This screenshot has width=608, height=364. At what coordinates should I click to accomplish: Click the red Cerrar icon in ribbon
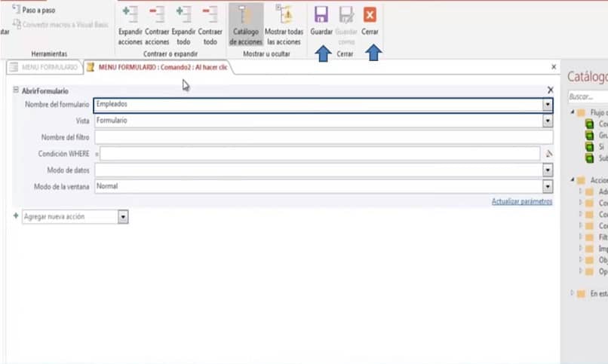(370, 16)
